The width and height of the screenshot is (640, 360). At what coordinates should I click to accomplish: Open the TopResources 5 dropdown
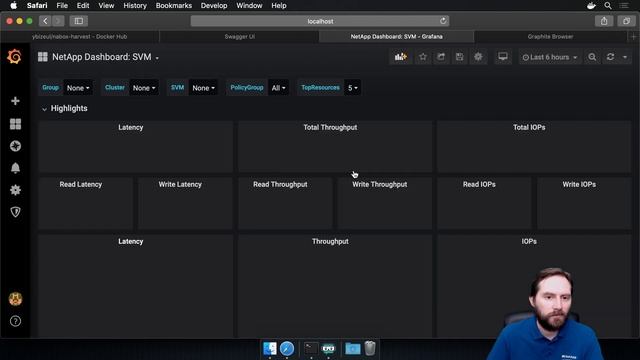(x=353, y=88)
